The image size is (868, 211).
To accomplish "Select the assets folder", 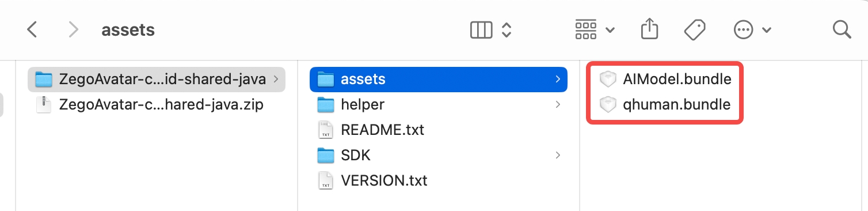I will point(439,79).
